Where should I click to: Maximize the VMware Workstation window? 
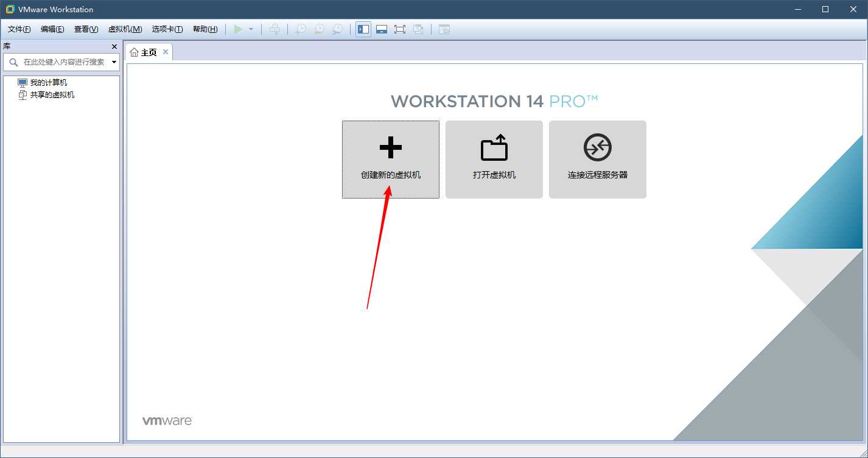(825, 9)
